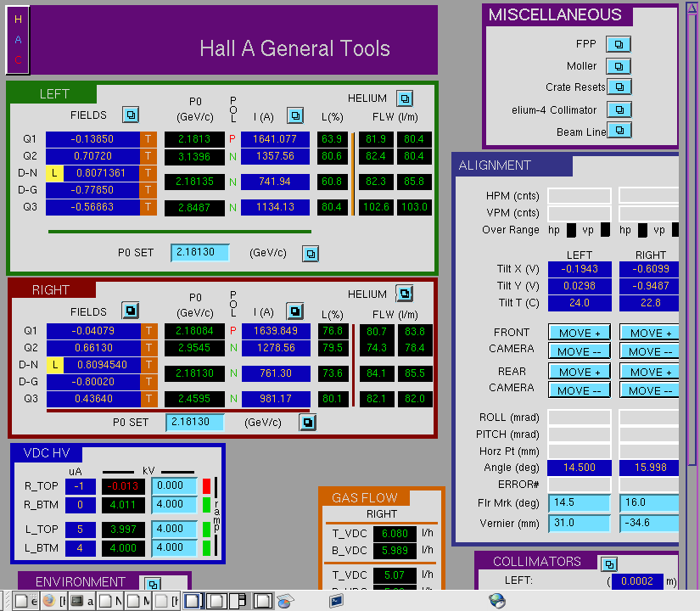Click FRONT CAMERA RIGHT MOVE + button
Screen dimensions: 700x611
click(650, 333)
